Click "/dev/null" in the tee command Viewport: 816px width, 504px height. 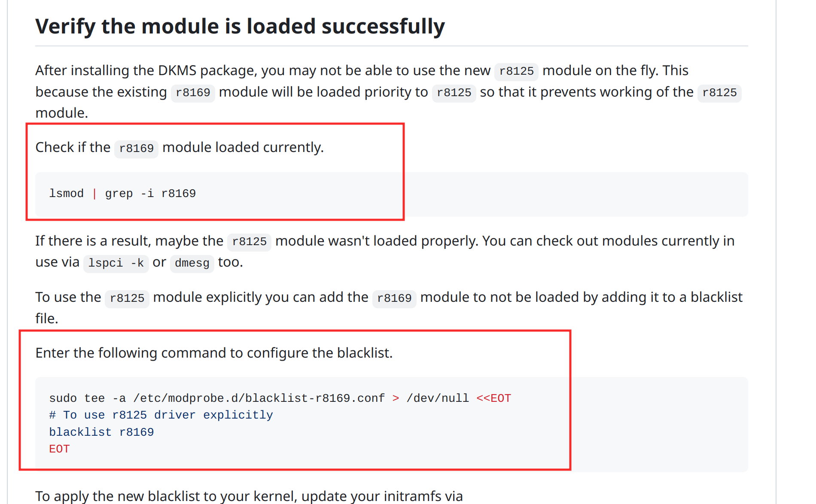pos(438,398)
